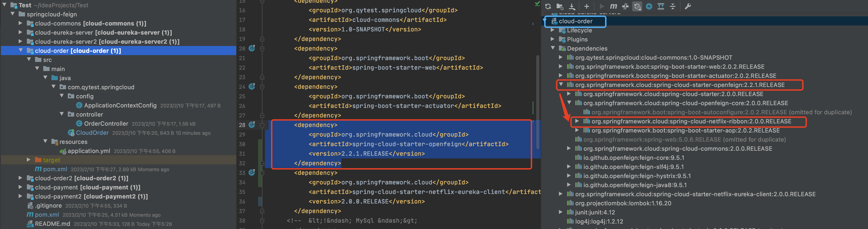Viewport: 868px width, 229px height.
Task: Collapse the Test project root node
Action: tap(4, 5)
